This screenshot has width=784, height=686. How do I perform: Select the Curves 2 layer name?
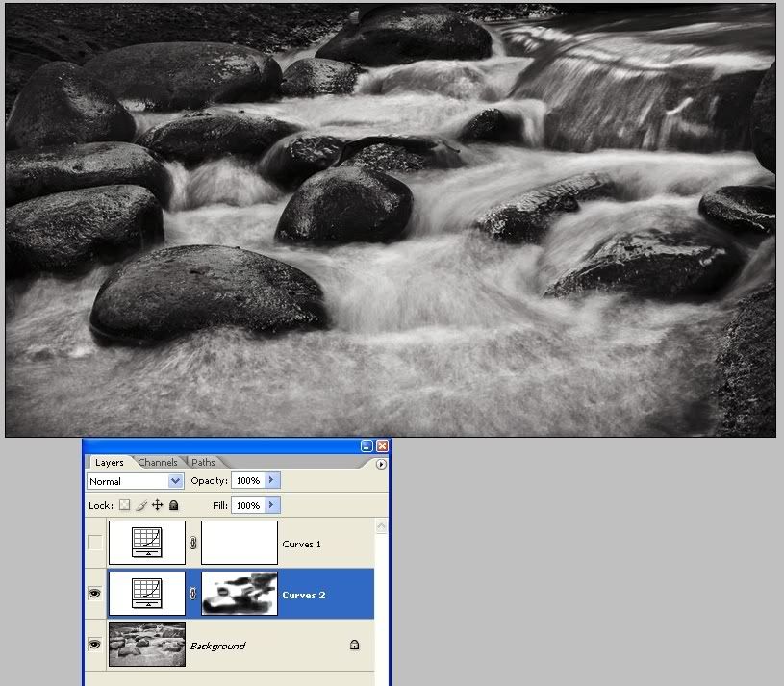pos(304,595)
